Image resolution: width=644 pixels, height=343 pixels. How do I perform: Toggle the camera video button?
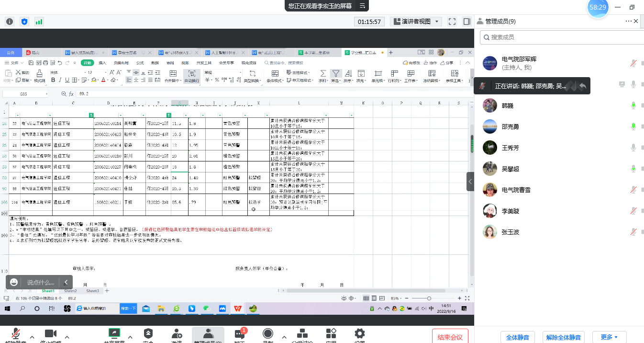click(x=51, y=334)
